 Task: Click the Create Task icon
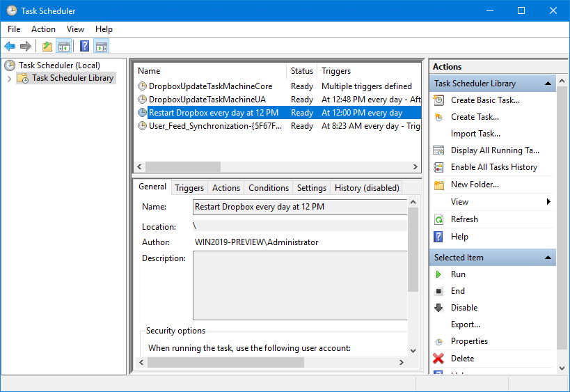coord(438,117)
